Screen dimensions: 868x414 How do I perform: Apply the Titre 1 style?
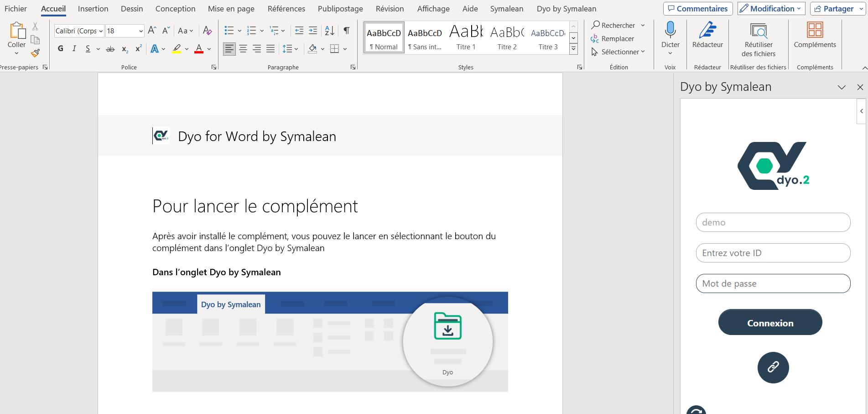pyautogui.click(x=466, y=37)
